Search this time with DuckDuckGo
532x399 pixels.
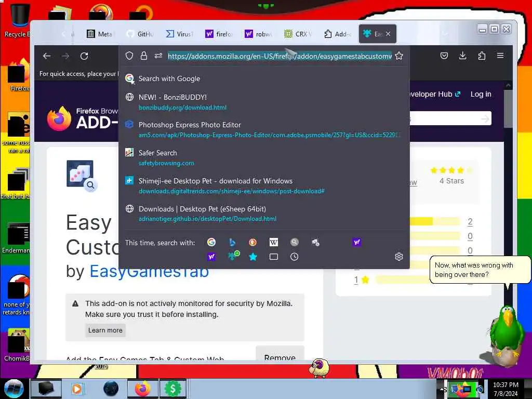tap(253, 242)
